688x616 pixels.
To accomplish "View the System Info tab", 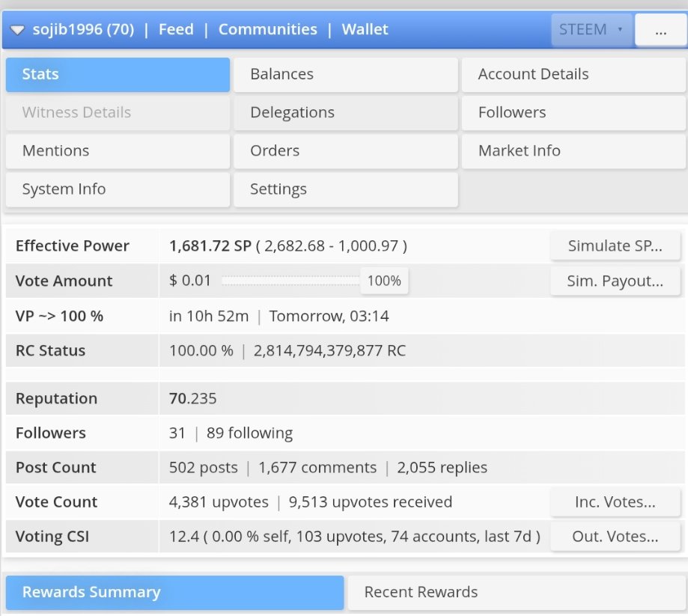I will coord(118,189).
